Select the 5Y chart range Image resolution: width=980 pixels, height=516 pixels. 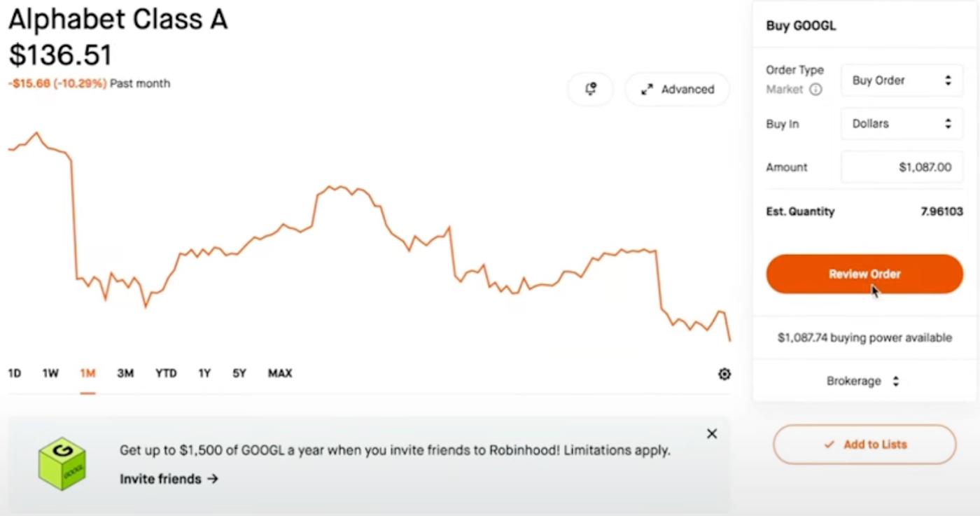[239, 374]
